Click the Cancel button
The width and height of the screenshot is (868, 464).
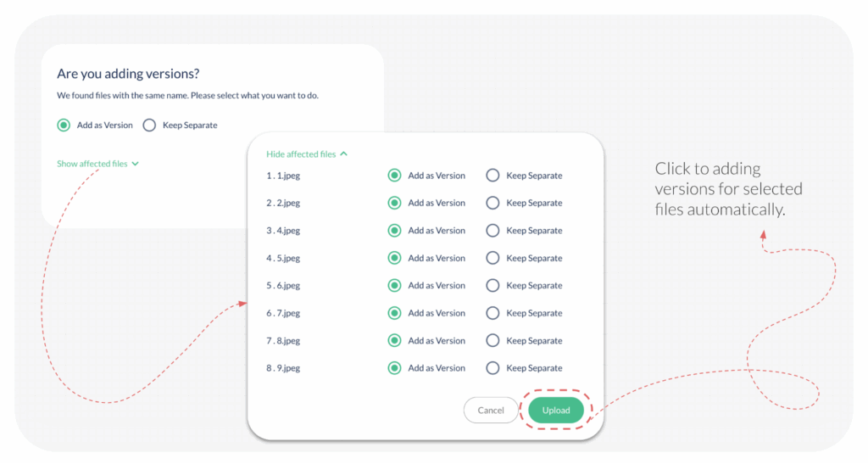click(491, 411)
